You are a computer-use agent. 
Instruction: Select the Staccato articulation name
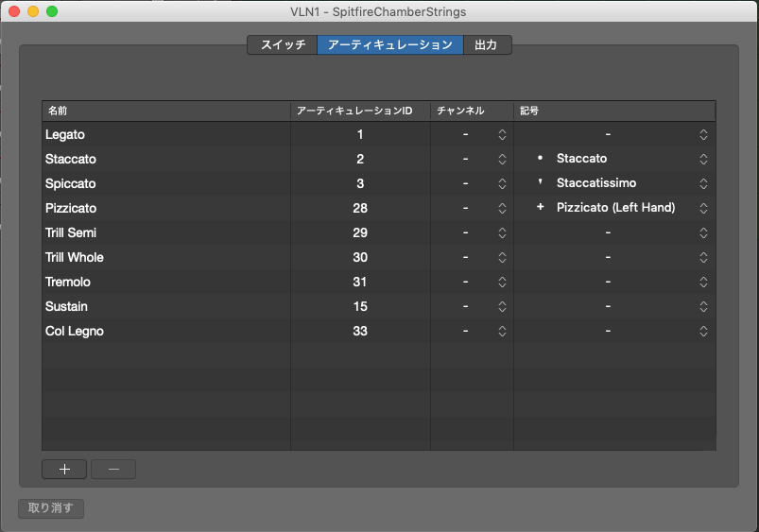(x=71, y=160)
